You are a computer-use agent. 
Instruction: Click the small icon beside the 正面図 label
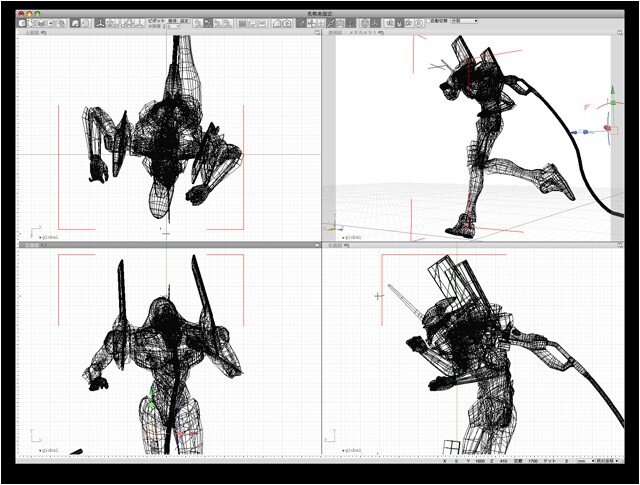pos(43,245)
